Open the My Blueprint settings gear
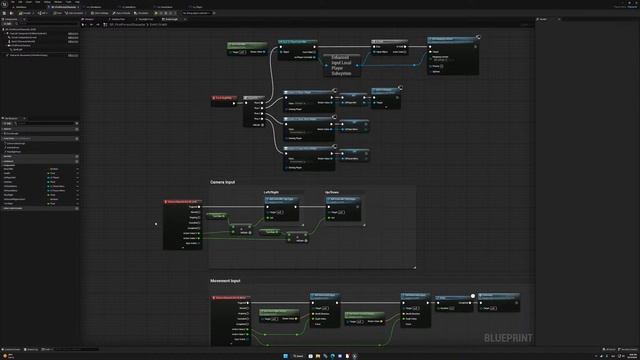The width and height of the screenshot is (640, 360). tap(77, 123)
